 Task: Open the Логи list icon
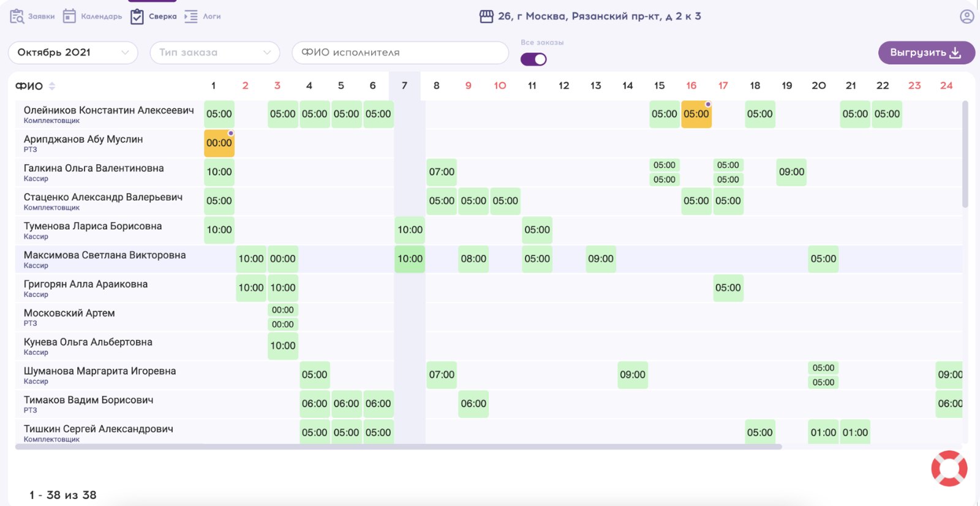coord(191,17)
